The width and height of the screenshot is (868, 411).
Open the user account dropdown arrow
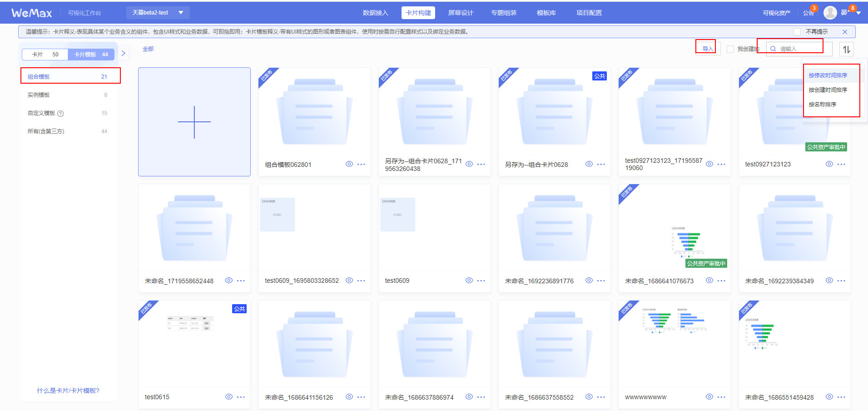[858, 13]
